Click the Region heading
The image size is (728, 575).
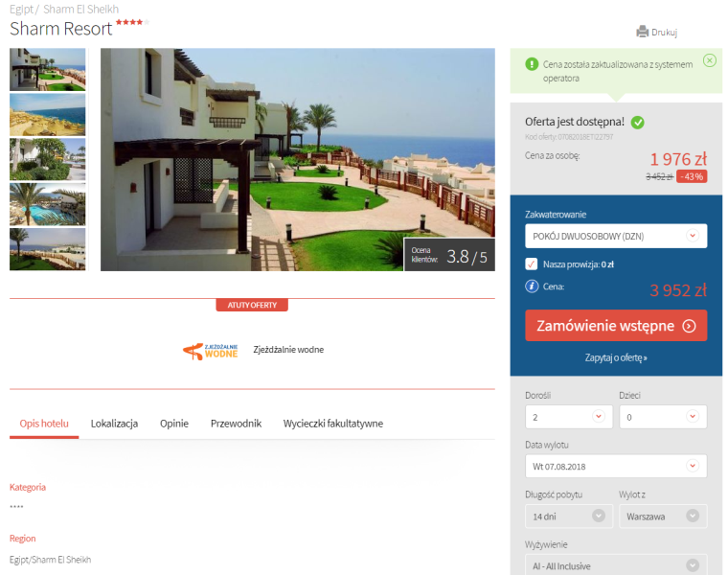23,539
